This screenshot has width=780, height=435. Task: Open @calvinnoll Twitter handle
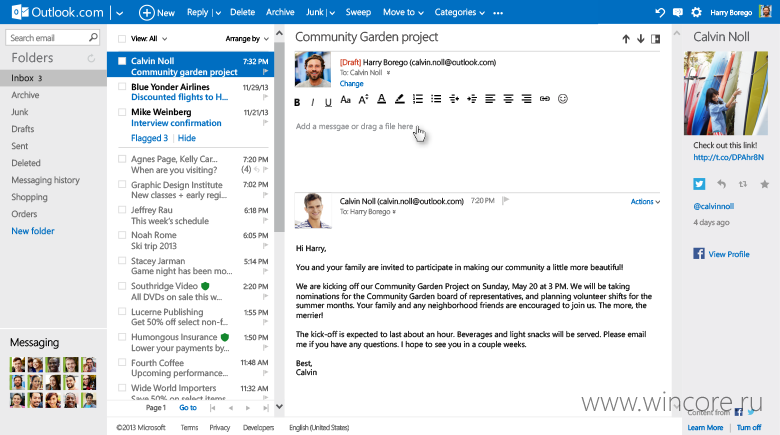click(713, 206)
